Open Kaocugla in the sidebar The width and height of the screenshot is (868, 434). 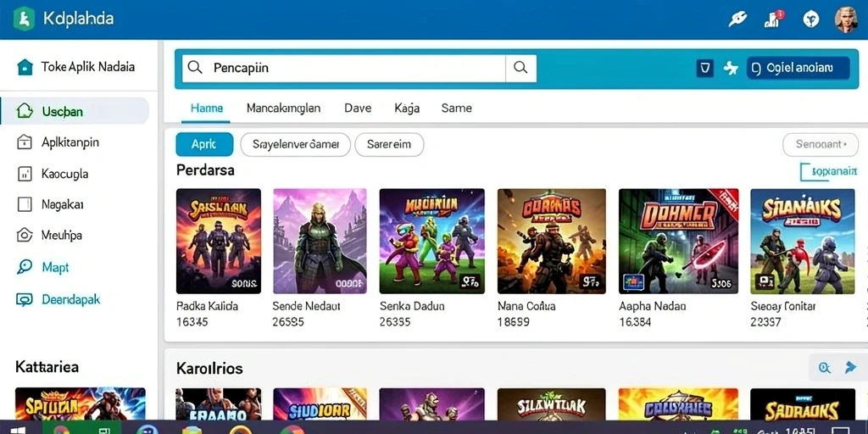pos(64,174)
